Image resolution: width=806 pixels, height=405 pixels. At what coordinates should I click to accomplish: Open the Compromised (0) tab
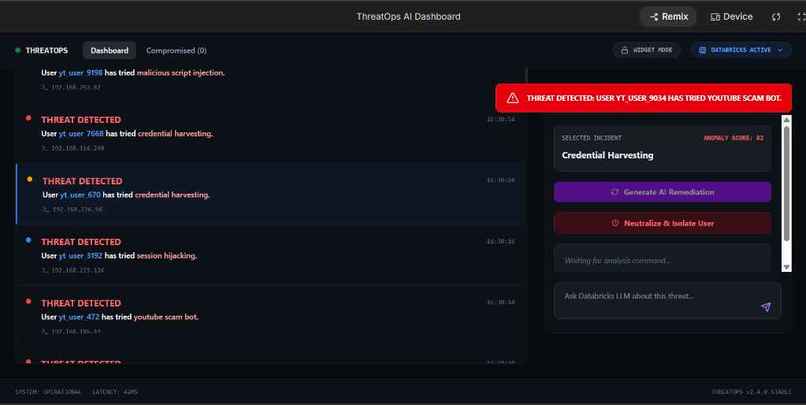pos(176,50)
